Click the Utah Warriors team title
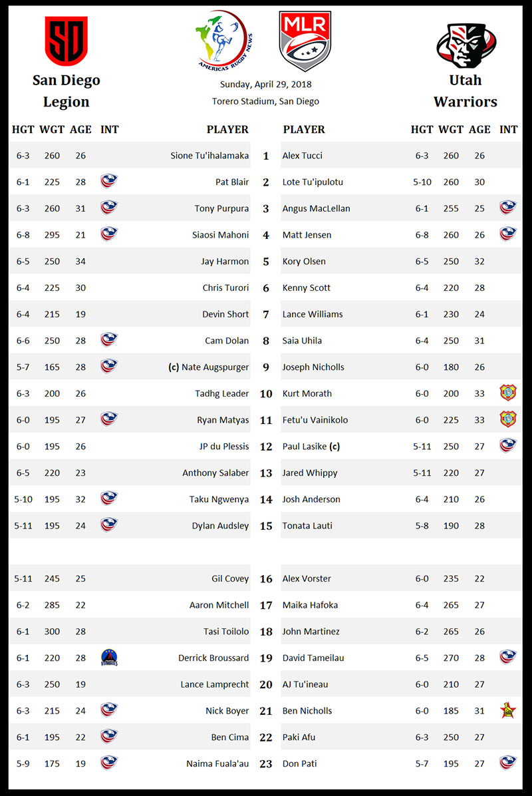This screenshot has height=796, width=532. pyautogui.click(x=465, y=91)
